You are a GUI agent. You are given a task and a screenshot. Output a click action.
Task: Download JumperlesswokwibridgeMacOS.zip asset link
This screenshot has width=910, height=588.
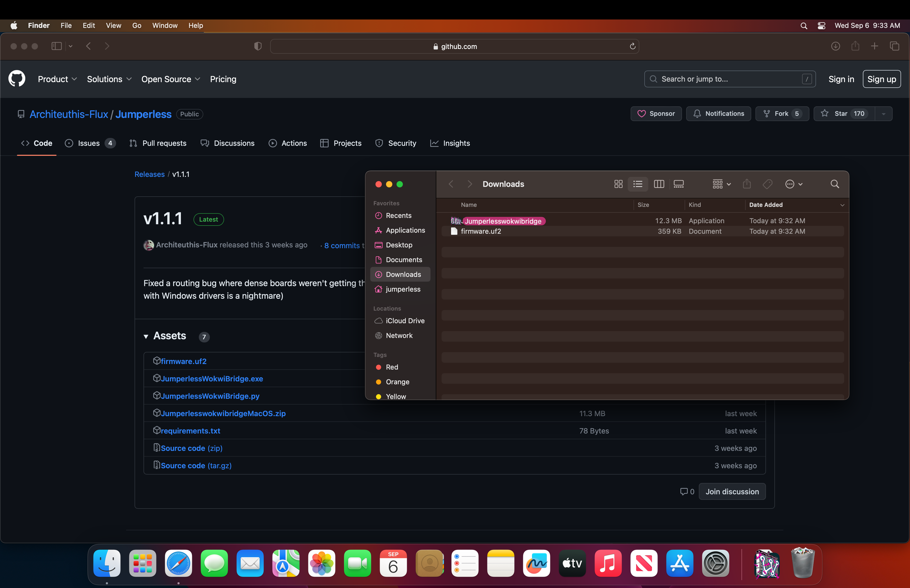[x=223, y=413]
